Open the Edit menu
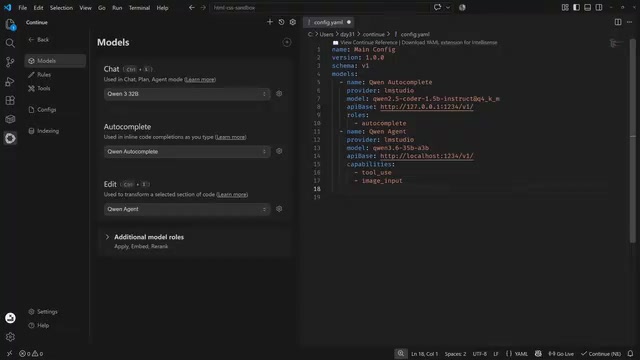This screenshot has height=360, width=640. 38,8
